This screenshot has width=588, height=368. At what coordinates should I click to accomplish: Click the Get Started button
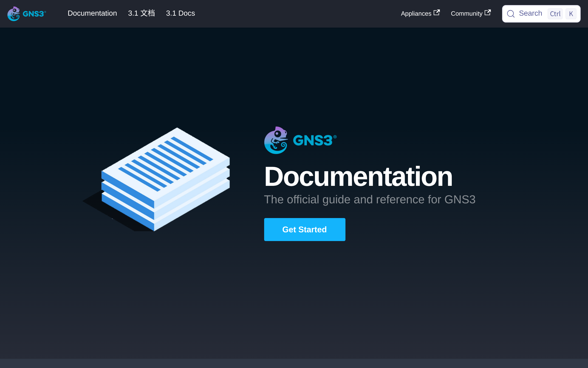click(x=305, y=230)
